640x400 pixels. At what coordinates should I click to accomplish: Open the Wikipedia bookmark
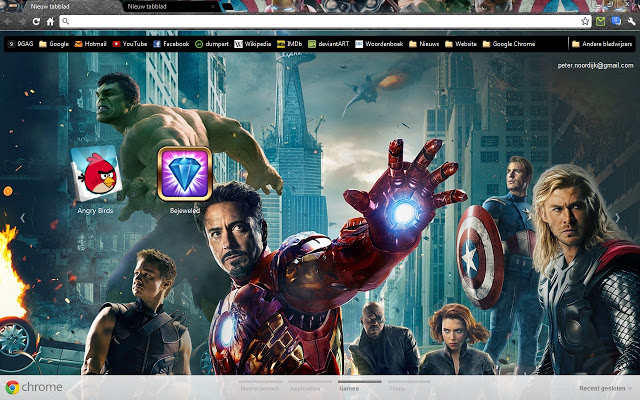(x=252, y=44)
